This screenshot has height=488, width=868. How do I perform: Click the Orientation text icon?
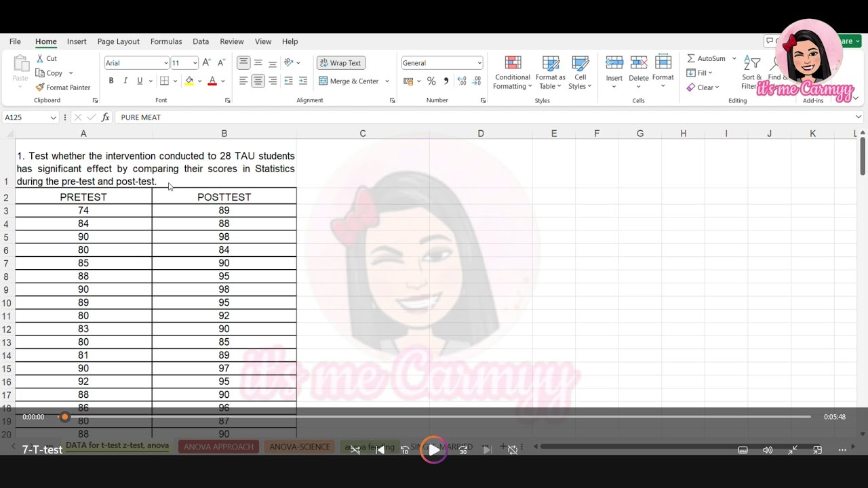click(289, 63)
